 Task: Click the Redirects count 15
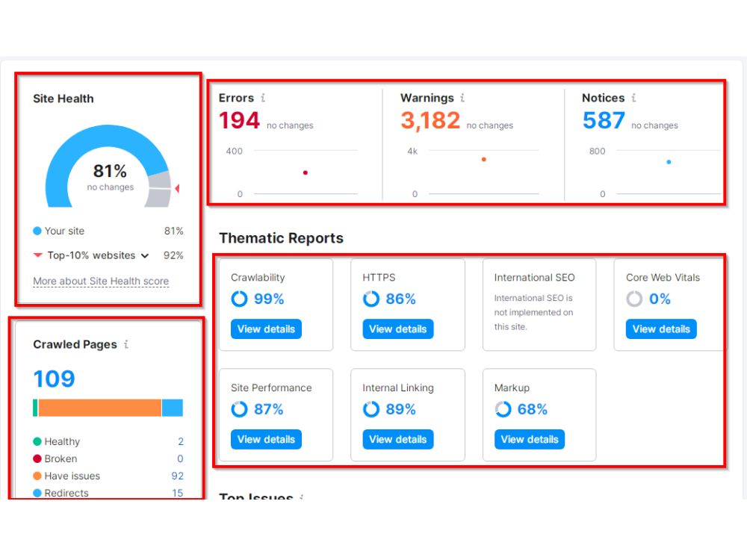click(178, 493)
